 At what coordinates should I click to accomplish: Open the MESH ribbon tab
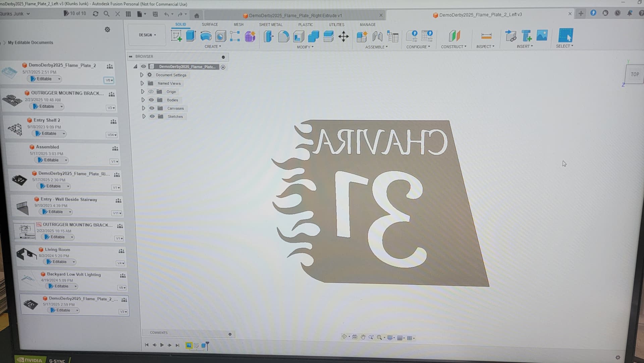click(238, 25)
